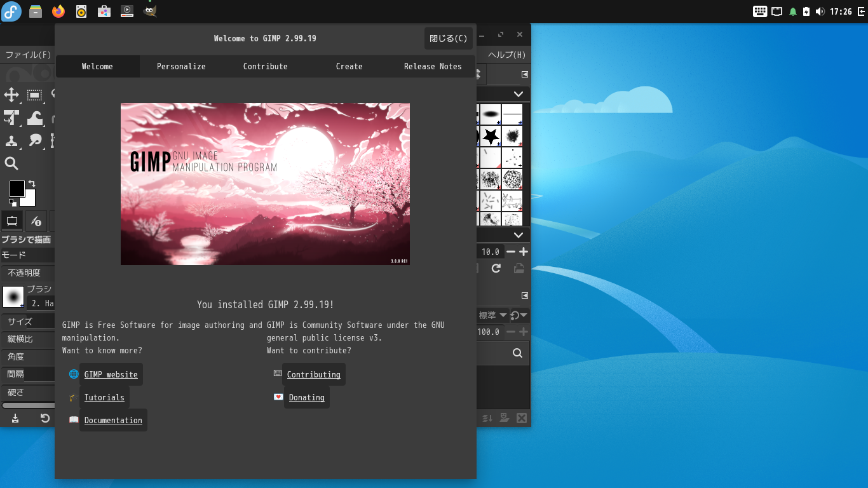Open the file manager from the panel

36,11
